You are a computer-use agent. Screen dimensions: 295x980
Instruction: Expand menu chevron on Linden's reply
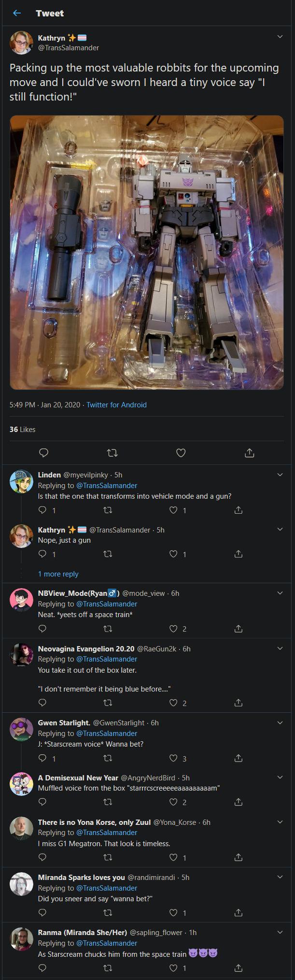[x=280, y=475]
